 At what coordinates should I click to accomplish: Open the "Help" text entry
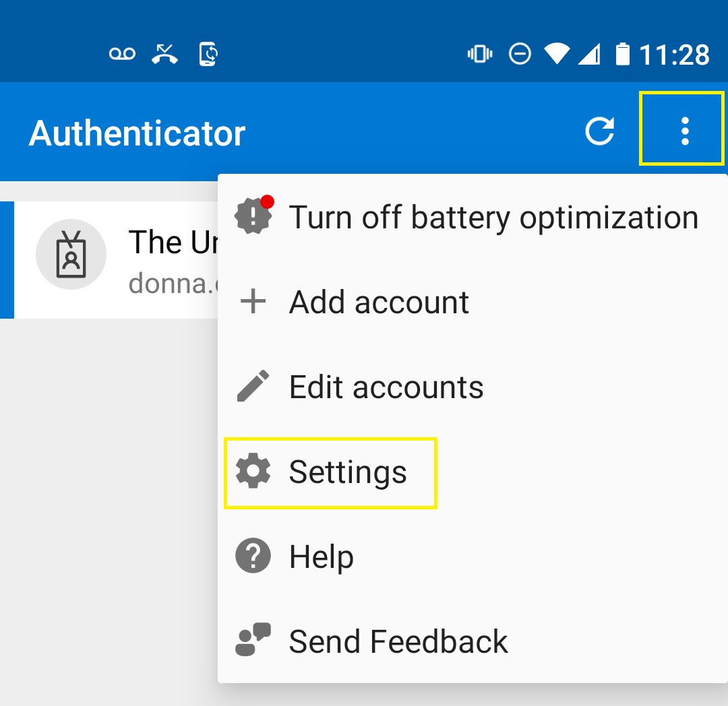(322, 557)
